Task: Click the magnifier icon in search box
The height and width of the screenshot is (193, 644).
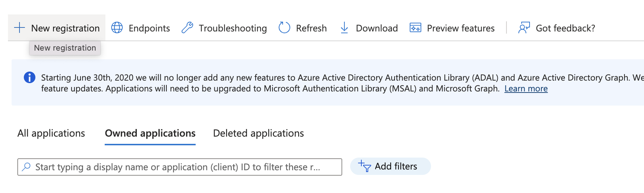Action: tap(26, 167)
